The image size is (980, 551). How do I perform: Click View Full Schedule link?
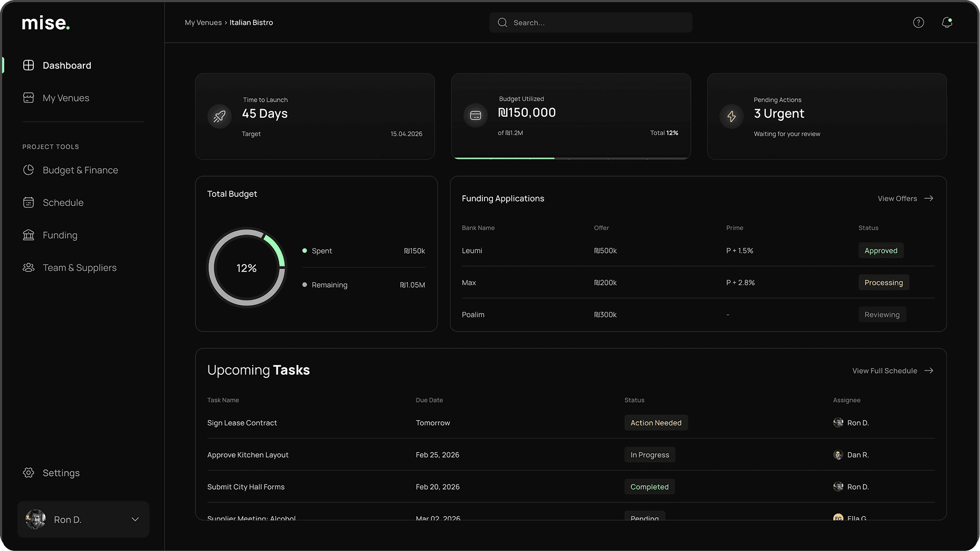pyautogui.click(x=884, y=370)
